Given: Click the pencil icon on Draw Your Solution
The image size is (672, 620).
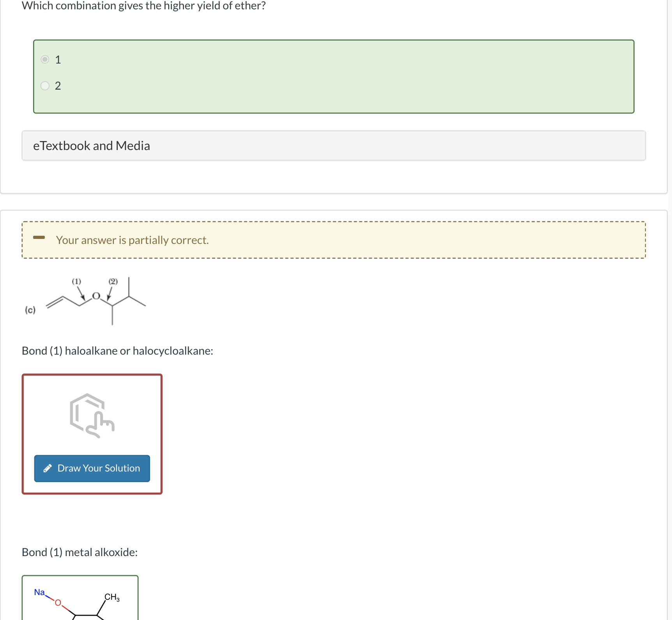Looking at the screenshot, I should click(x=48, y=468).
